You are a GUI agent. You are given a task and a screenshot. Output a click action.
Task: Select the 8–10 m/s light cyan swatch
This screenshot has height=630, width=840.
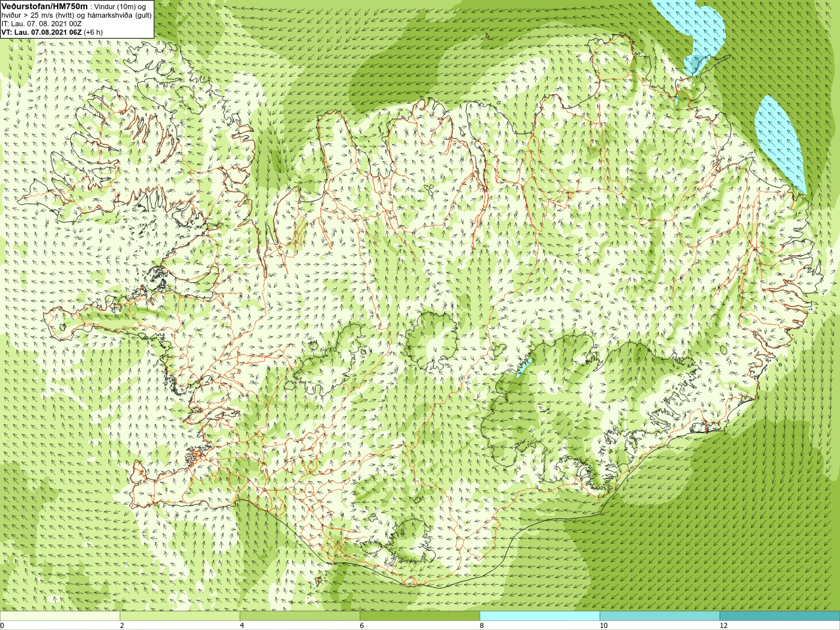coord(540,616)
